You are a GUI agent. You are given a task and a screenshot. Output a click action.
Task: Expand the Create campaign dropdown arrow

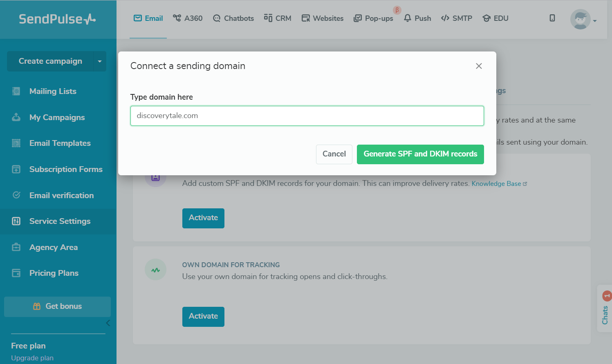[100, 61]
